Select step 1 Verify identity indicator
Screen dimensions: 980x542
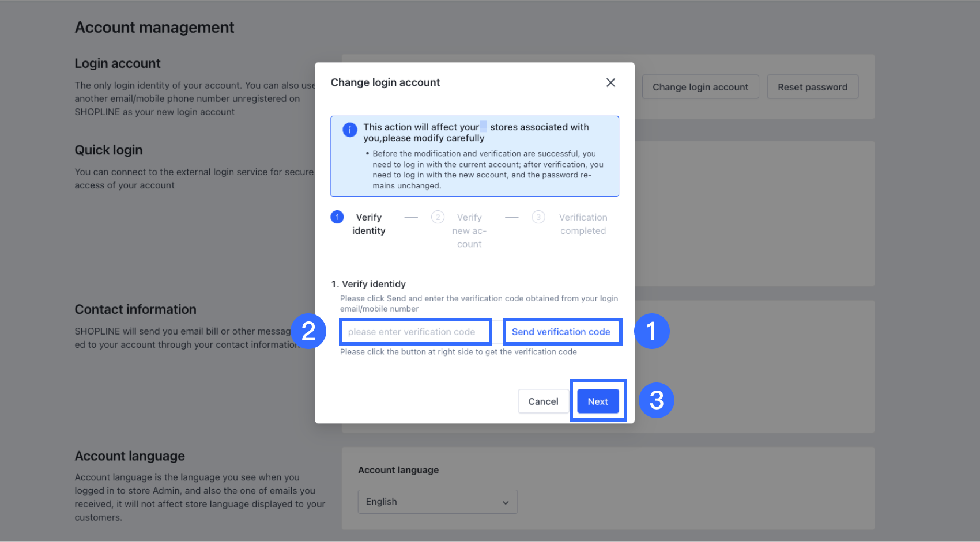click(x=337, y=217)
